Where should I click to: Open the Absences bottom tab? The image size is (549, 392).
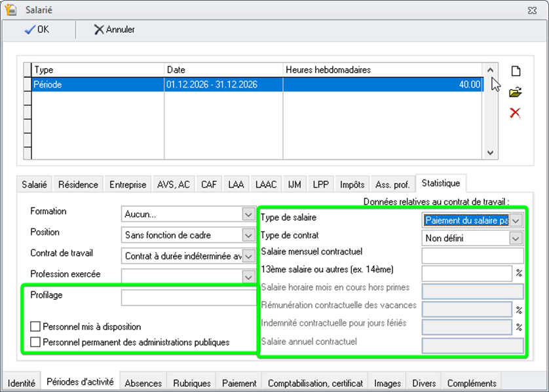pos(143,383)
